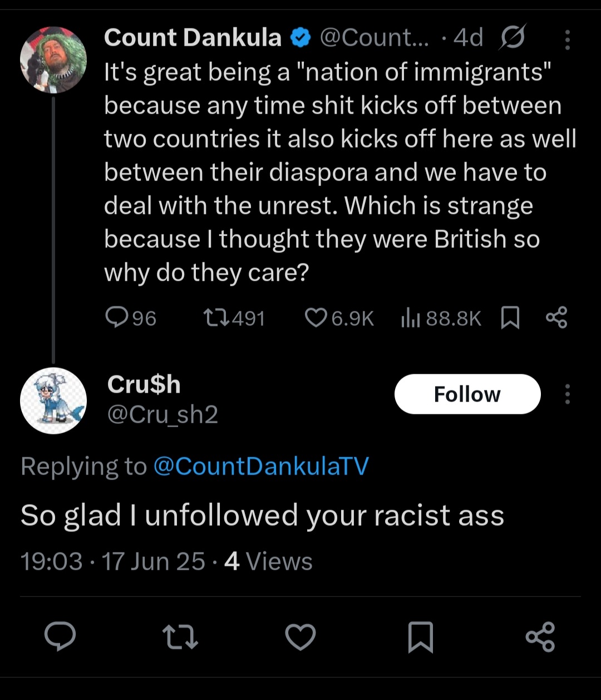Share Count Dankula's tweet
This screenshot has height=700, width=601.
556,318
